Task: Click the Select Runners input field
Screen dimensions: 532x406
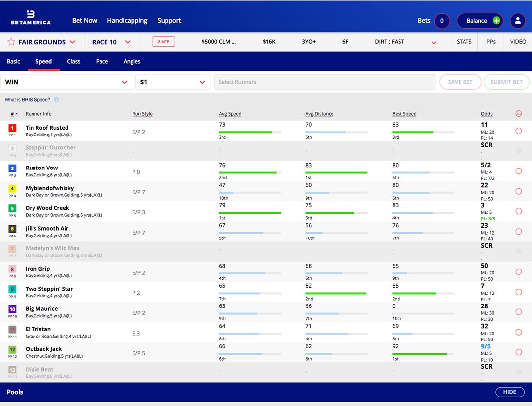Action: point(325,82)
